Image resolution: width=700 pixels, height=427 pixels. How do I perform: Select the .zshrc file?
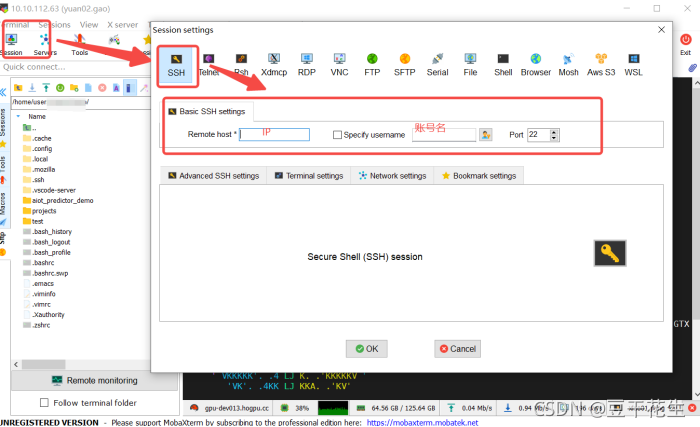(37, 325)
